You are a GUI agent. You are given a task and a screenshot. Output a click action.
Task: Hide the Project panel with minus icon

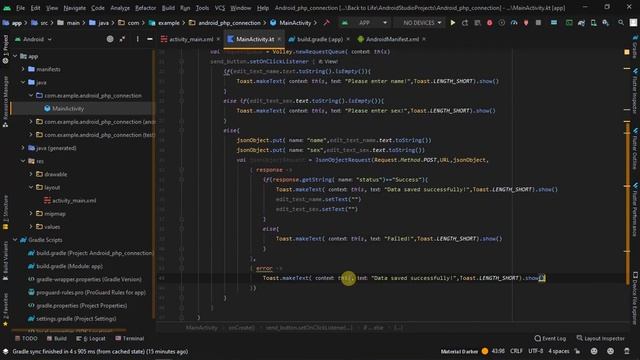[150, 39]
